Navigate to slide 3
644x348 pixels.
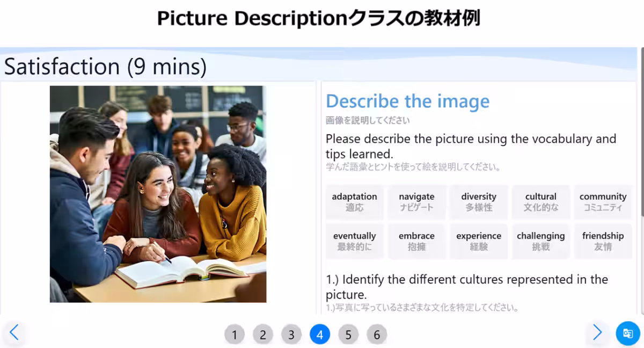coord(291,334)
